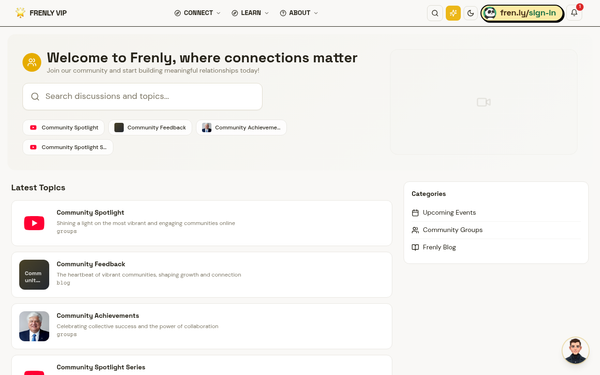Click the calendar icon beside Upcoming Events
Viewport: 600px width, 375px height.
click(415, 213)
